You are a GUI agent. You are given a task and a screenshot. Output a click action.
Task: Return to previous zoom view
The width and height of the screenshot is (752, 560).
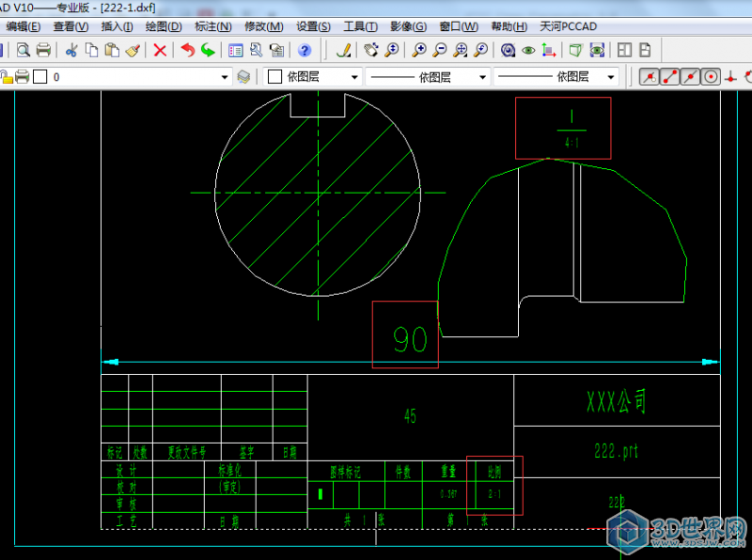coord(480,50)
